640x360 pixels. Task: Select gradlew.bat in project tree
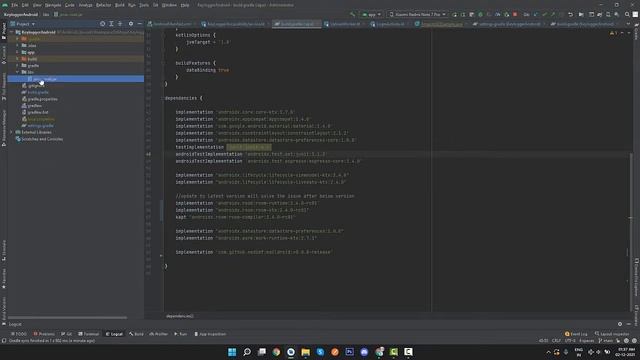click(35, 112)
